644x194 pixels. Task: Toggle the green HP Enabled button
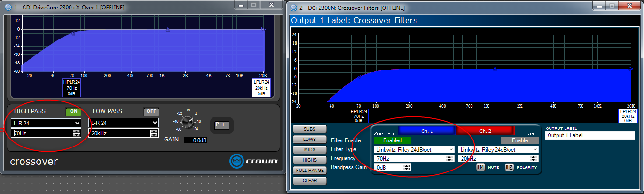click(x=393, y=140)
